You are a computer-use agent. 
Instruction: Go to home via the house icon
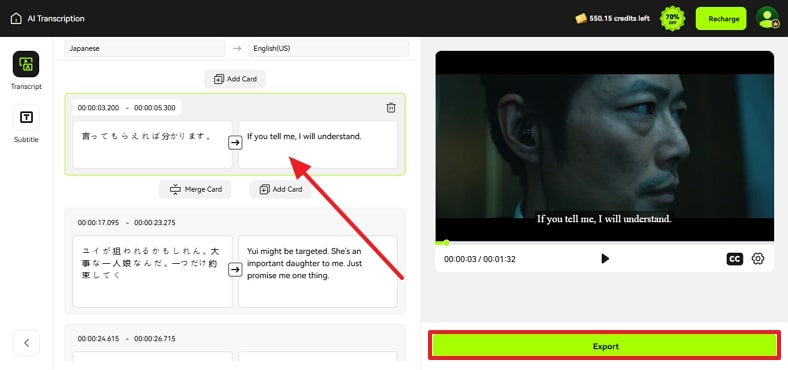click(16, 19)
